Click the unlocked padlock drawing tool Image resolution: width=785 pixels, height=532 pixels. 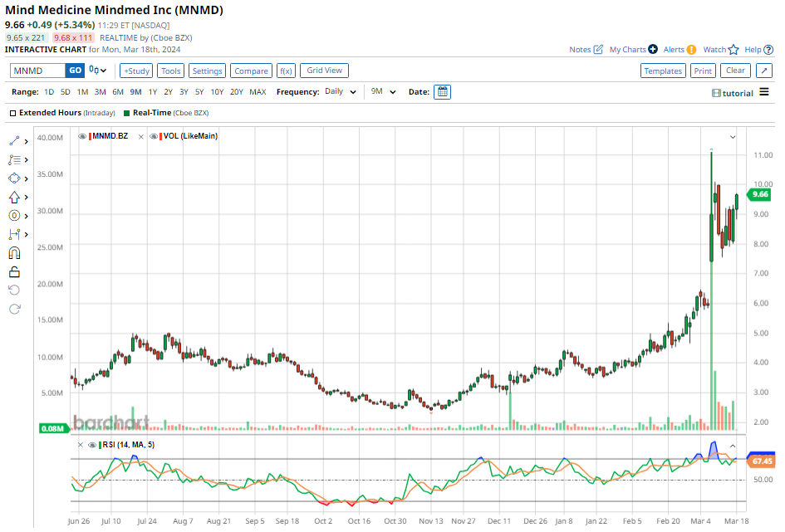pyautogui.click(x=14, y=271)
